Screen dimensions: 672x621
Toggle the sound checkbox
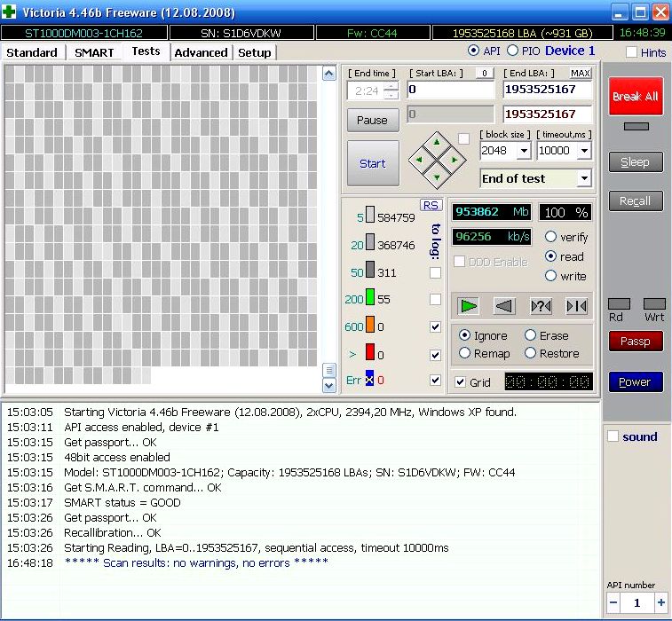(613, 436)
